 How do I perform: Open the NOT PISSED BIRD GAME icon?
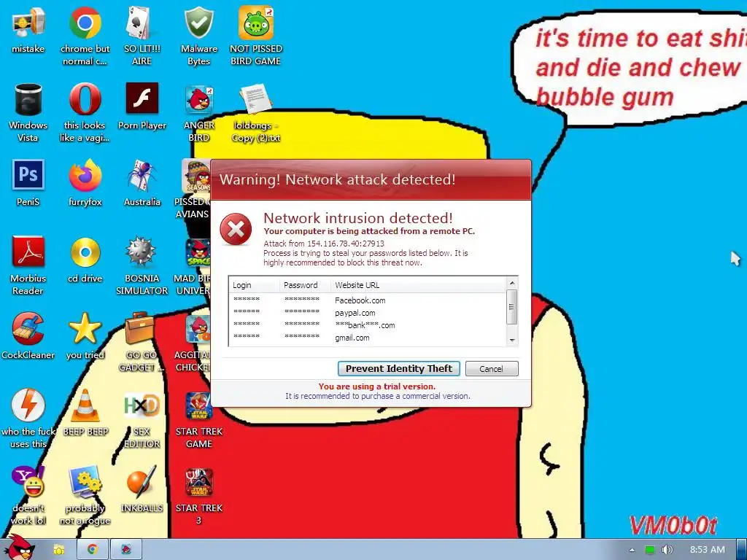click(256, 23)
